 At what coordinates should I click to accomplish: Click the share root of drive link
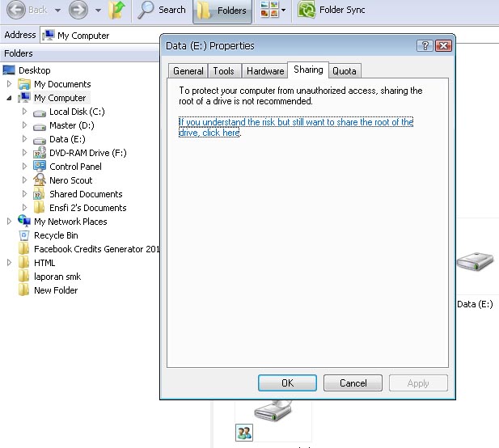(x=296, y=127)
